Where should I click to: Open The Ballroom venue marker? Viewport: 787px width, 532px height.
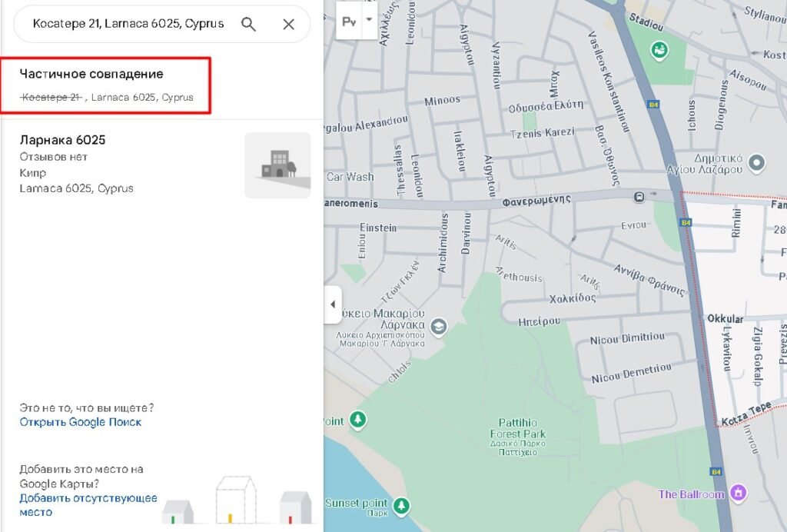(739, 493)
